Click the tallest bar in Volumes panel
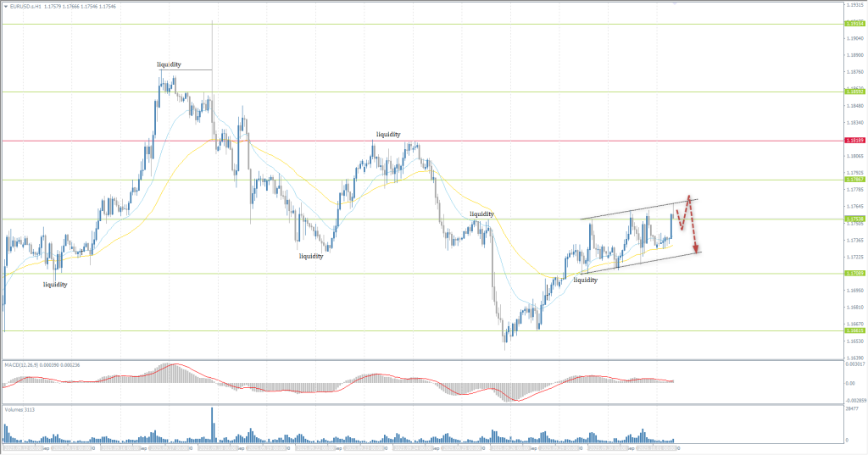The image size is (868, 455). (212, 424)
